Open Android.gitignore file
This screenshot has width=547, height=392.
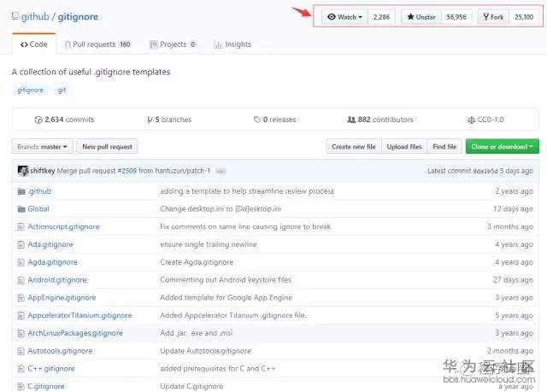coord(57,280)
